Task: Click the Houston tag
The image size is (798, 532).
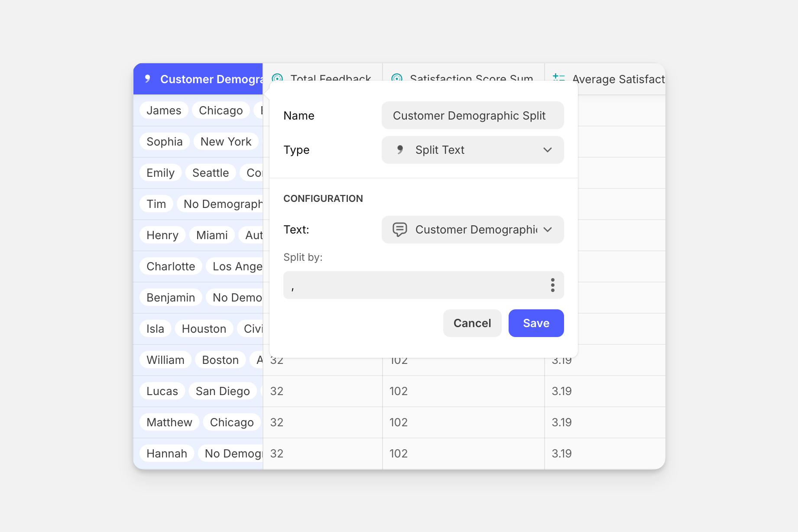Action: (x=204, y=329)
